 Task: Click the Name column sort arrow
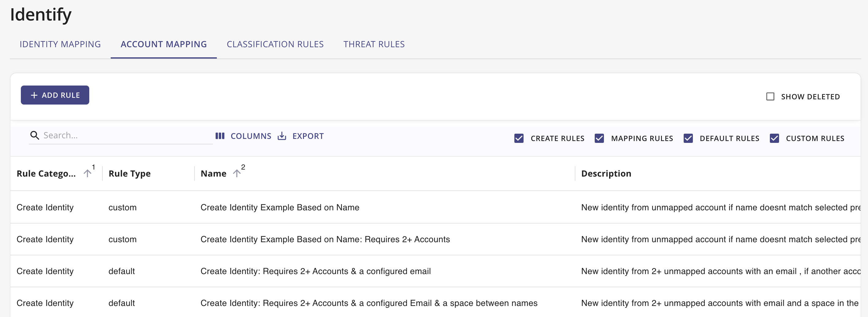(x=237, y=174)
